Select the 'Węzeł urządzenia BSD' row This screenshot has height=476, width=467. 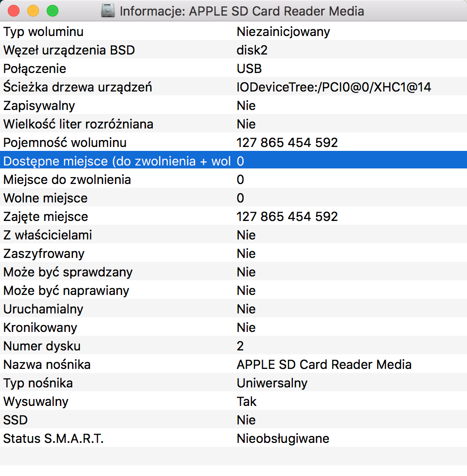[x=233, y=49]
